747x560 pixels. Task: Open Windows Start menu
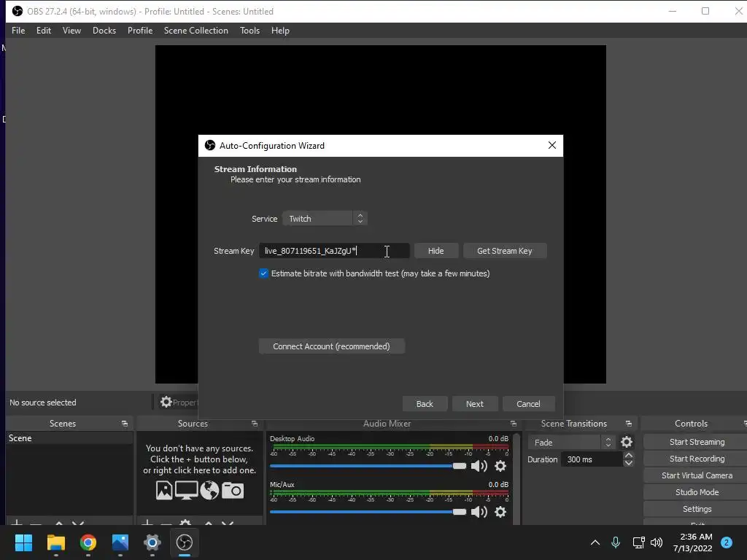pyautogui.click(x=23, y=542)
